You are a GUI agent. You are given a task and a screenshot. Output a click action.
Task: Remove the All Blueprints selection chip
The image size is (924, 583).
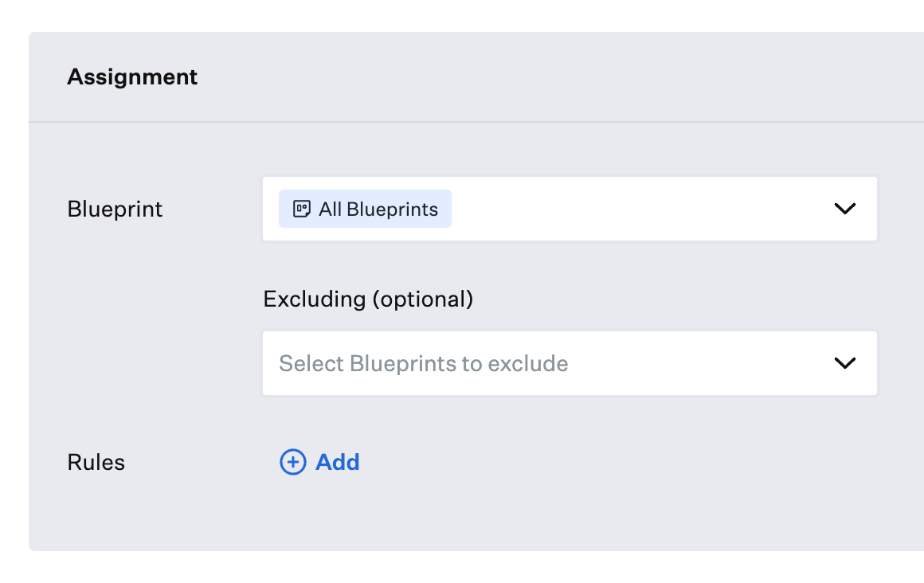pos(365,208)
